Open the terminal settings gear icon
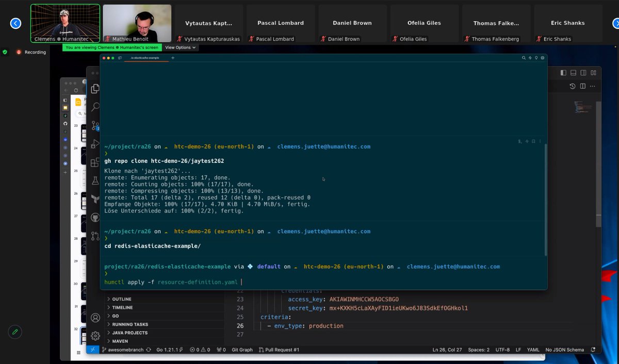Image resolution: width=619 pixels, height=364 pixels. click(x=543, y=58)
